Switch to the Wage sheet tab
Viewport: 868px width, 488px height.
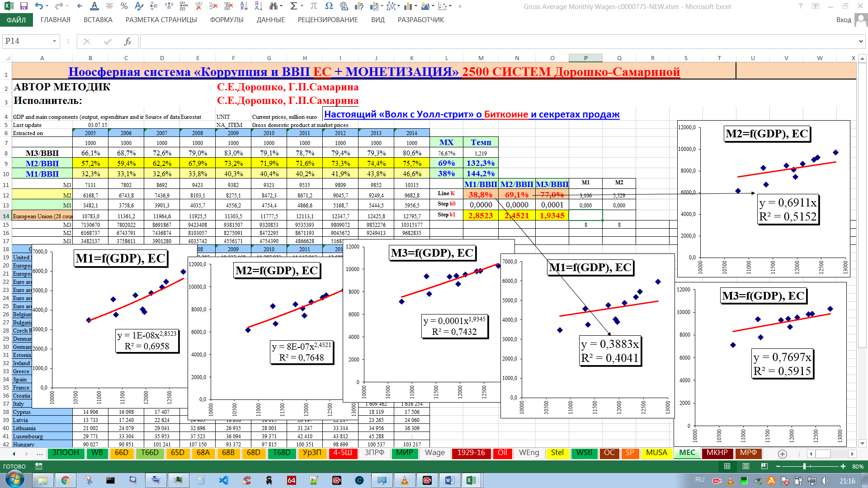pos(434,453)
